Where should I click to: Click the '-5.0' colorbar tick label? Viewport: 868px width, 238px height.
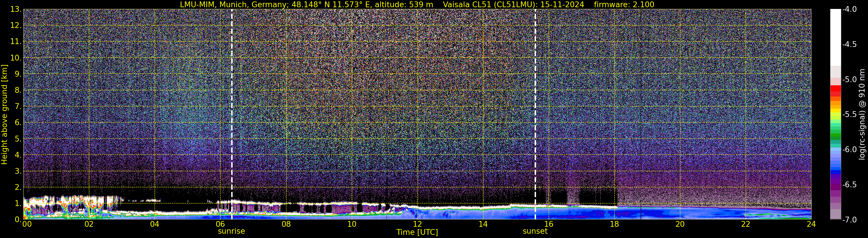849,80
